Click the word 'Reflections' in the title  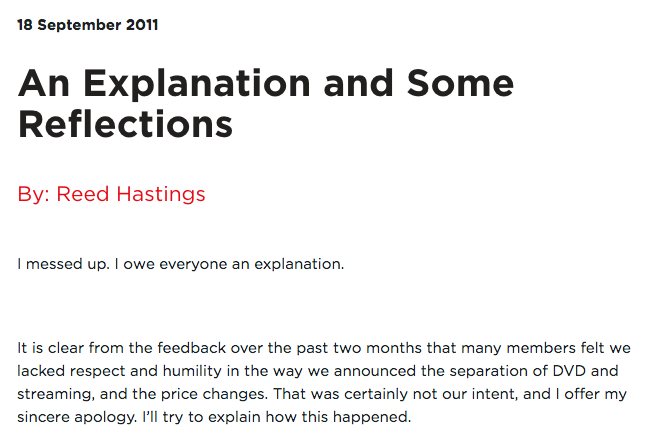pyautogui.click(x=125, y=124)
